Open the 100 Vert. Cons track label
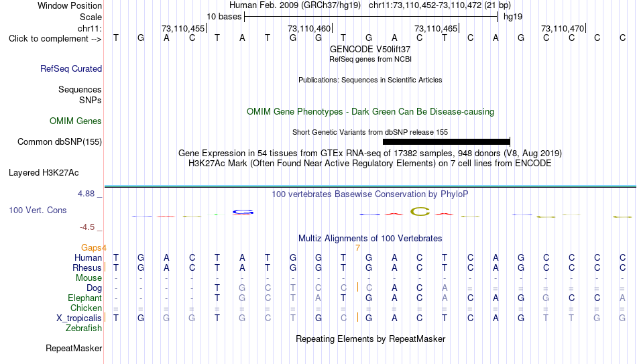 coord(38,210)
